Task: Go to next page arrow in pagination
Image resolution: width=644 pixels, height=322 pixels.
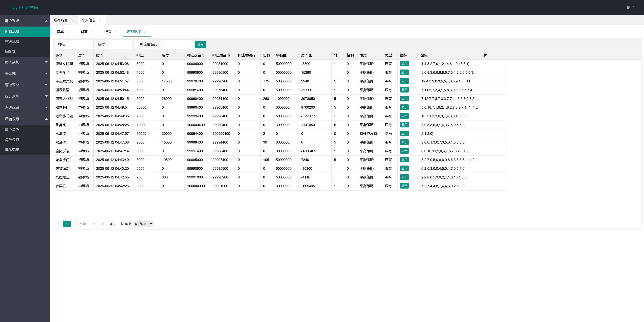Action: 75,224
